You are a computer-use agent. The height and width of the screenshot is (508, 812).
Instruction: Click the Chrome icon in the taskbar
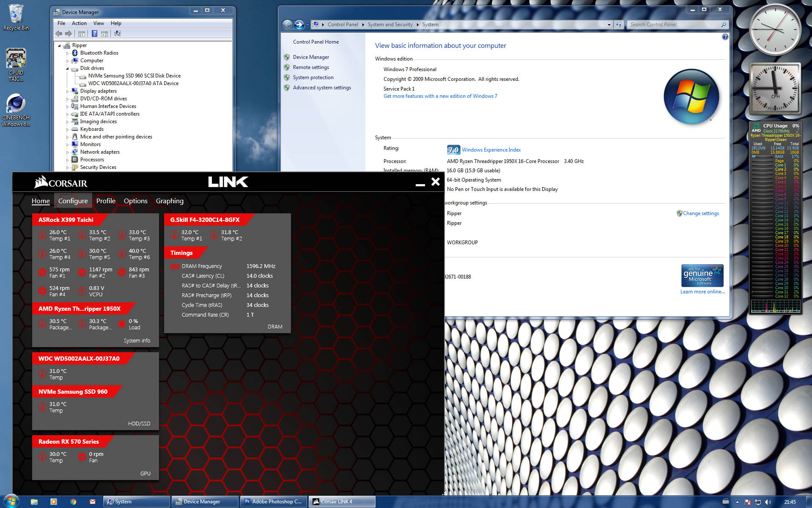[73, 502]
